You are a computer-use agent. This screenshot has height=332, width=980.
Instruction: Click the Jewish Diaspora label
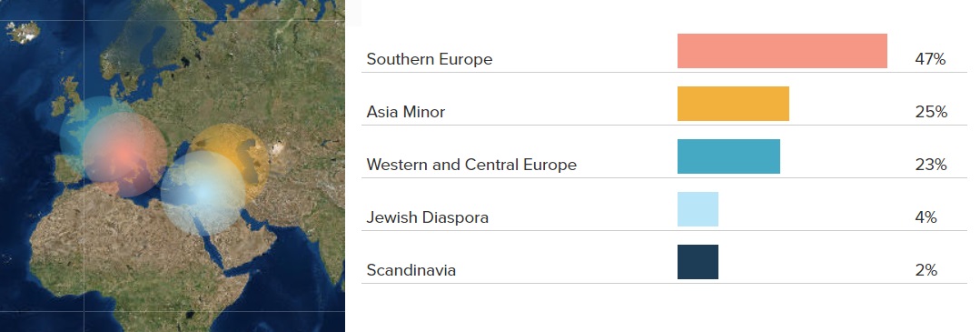pyautogui.click(x=428, y=217)
